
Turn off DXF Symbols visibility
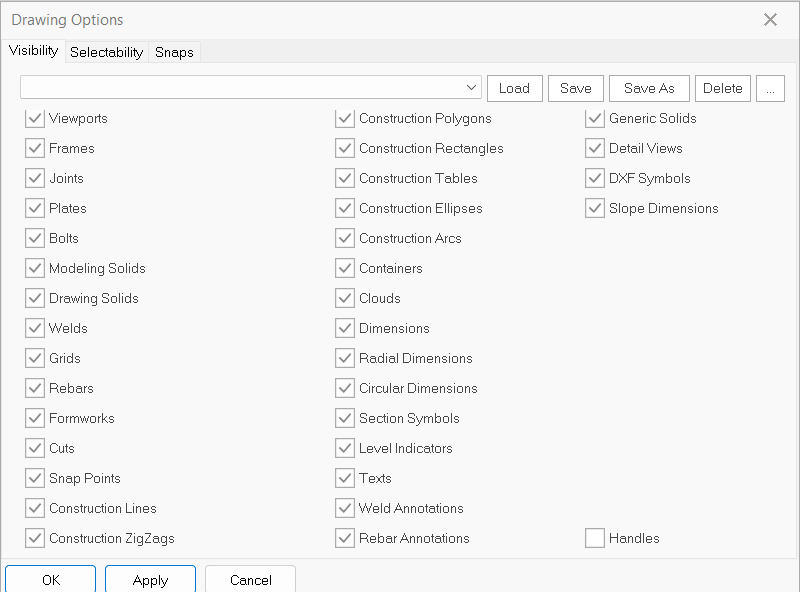click(595, 178)
